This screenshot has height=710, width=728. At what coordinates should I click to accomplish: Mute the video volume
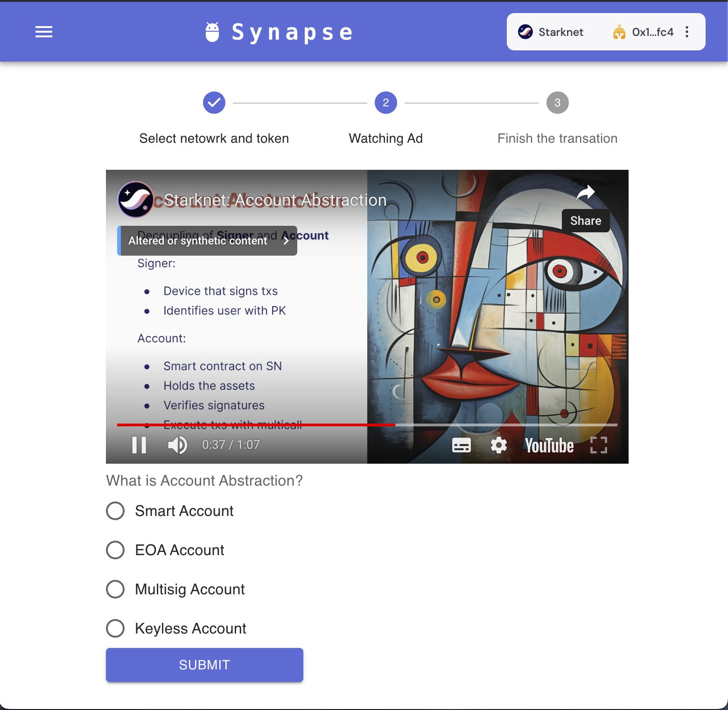177,445
